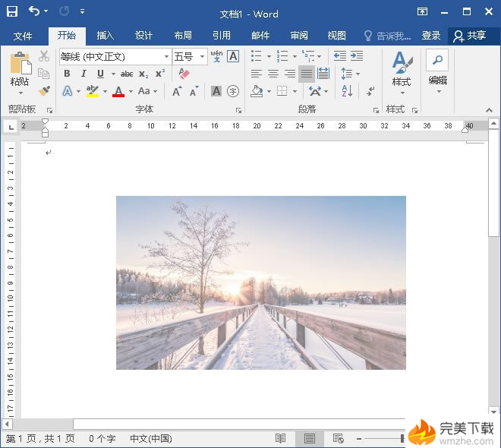The height and width of the screenshot is (448, 501).
Task: Switch to the 布局 Layout tab
Action: coord(183,36)
